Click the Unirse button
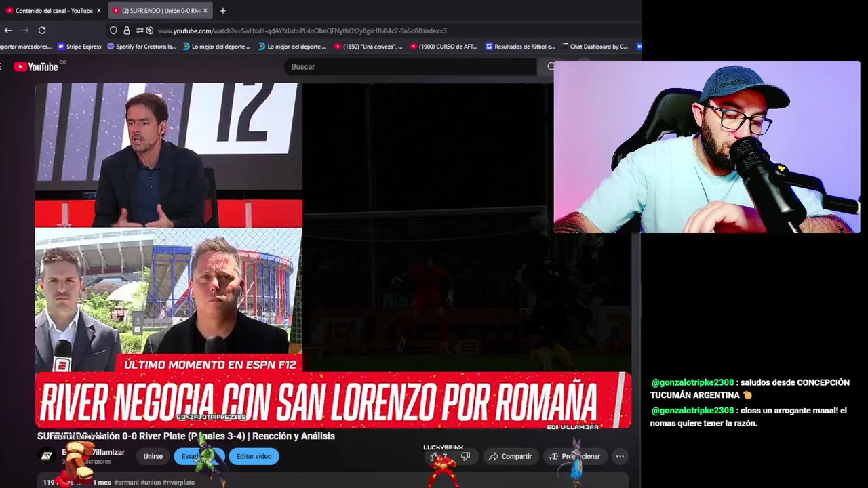 point(153,456)
